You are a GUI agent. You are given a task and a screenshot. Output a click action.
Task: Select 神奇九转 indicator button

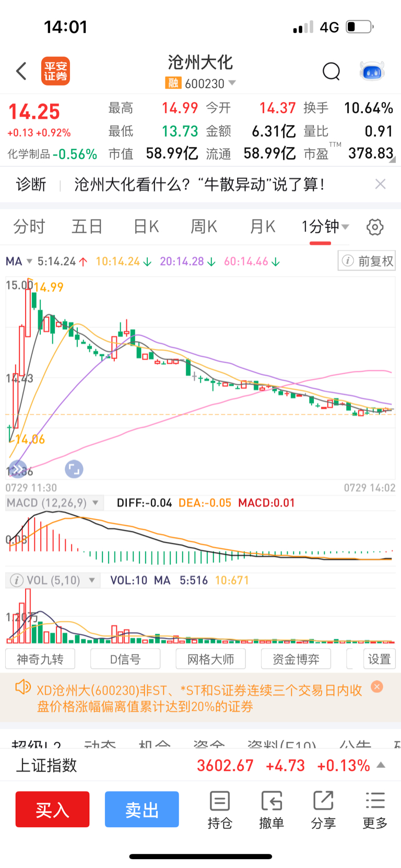coord(40,659)
